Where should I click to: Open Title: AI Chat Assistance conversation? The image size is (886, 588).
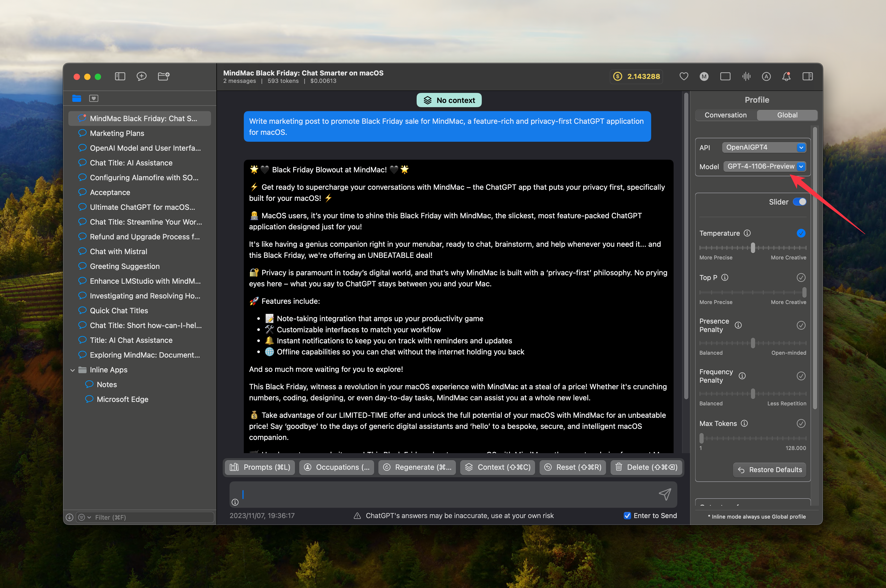click(x=139, y=340)
